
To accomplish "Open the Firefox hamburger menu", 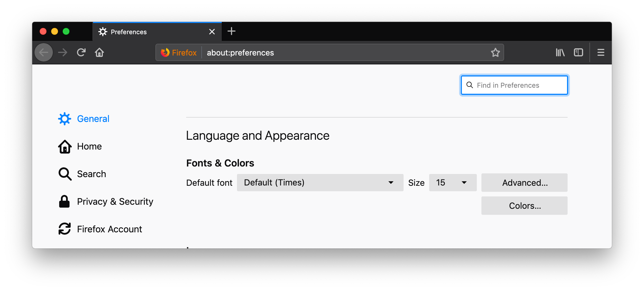I will pos(601,53).
